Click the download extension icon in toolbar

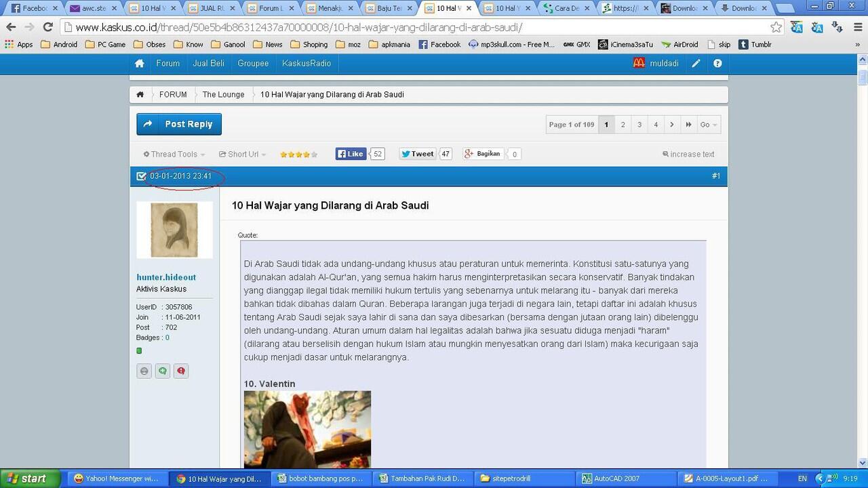[838, 27]
